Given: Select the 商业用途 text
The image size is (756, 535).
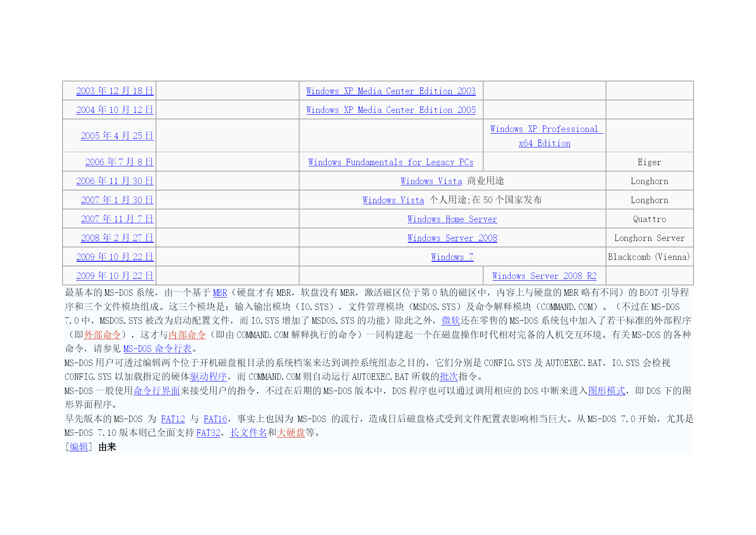Looking at the screenshot, I should tap(486, 181).
